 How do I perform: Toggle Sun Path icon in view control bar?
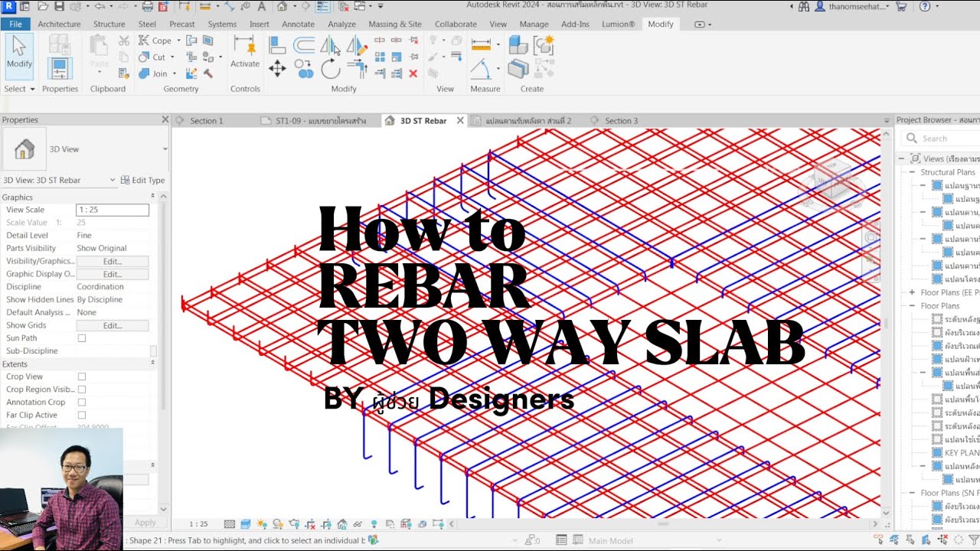[x=263, y=524]
